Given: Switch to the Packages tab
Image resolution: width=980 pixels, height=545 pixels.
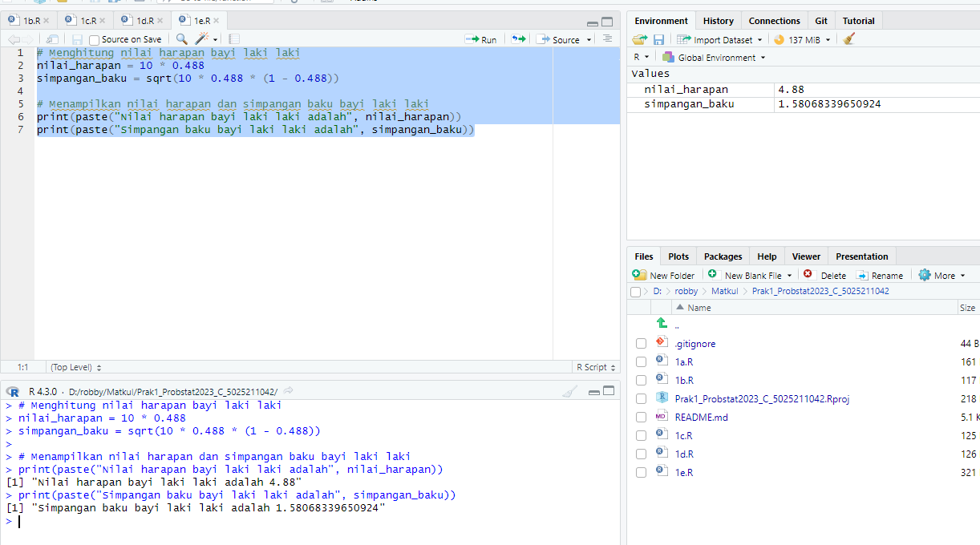Looking at the screenshot, I should [x=723, y=256].
